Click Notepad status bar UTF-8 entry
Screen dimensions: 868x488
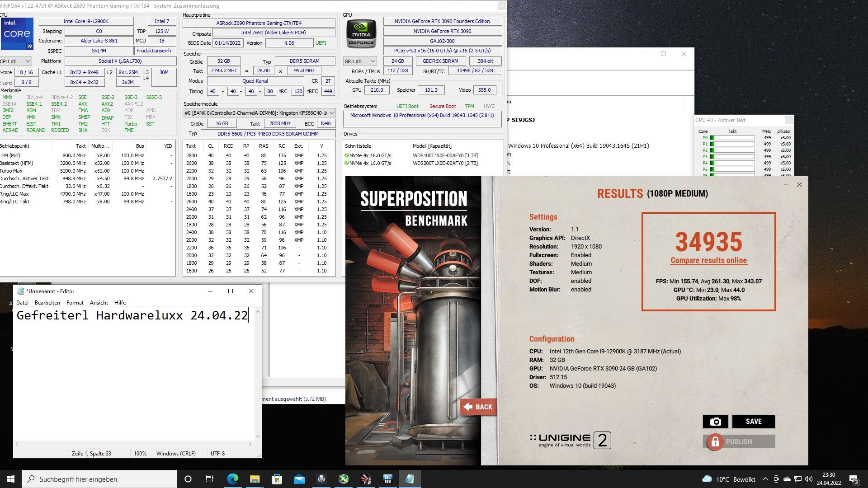tap(217, 453)
